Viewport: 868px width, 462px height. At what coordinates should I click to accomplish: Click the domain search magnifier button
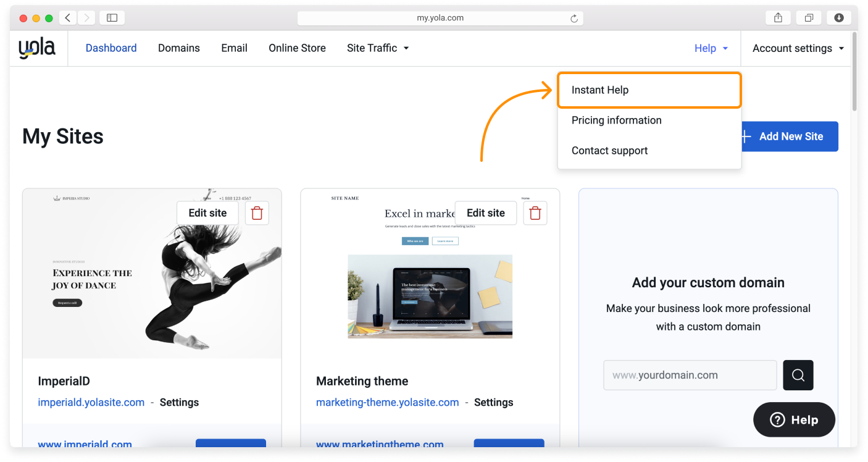(x=798, y=375)
